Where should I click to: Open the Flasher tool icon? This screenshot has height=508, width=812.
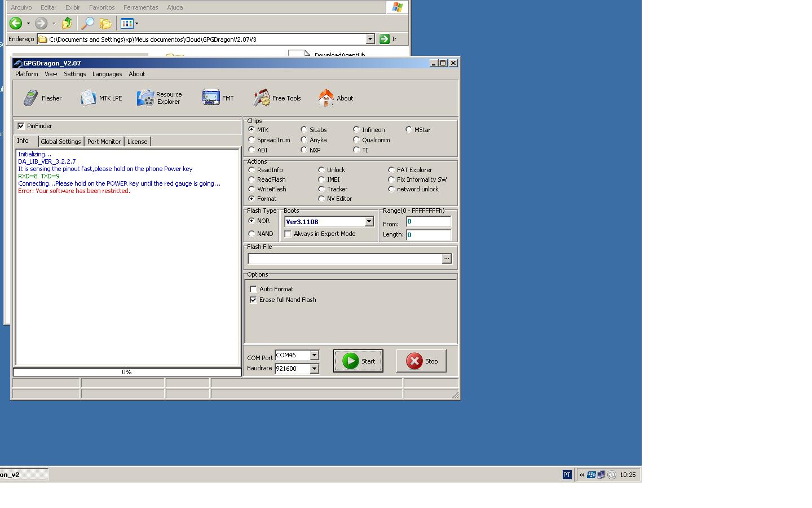[30, 98]
